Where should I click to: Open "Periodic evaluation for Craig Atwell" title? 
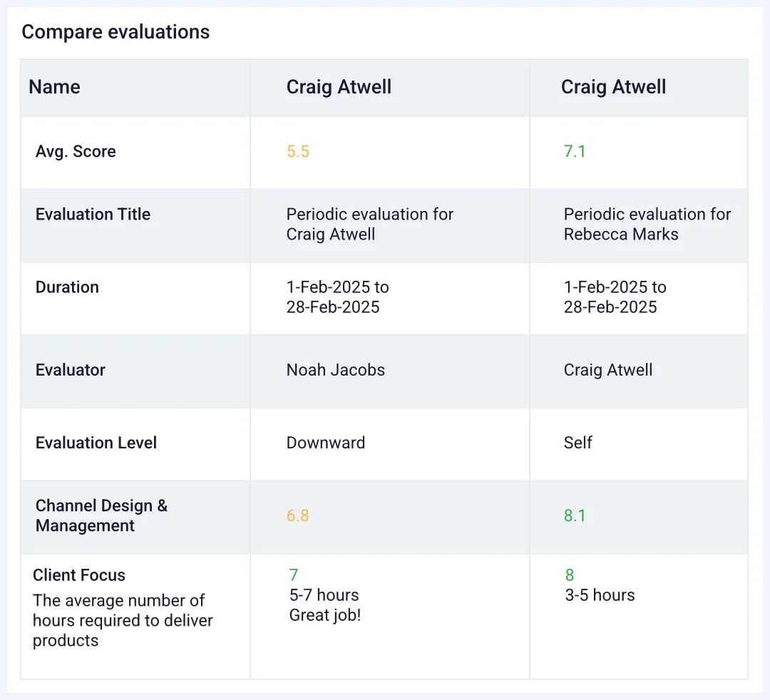tap(369, 225)
